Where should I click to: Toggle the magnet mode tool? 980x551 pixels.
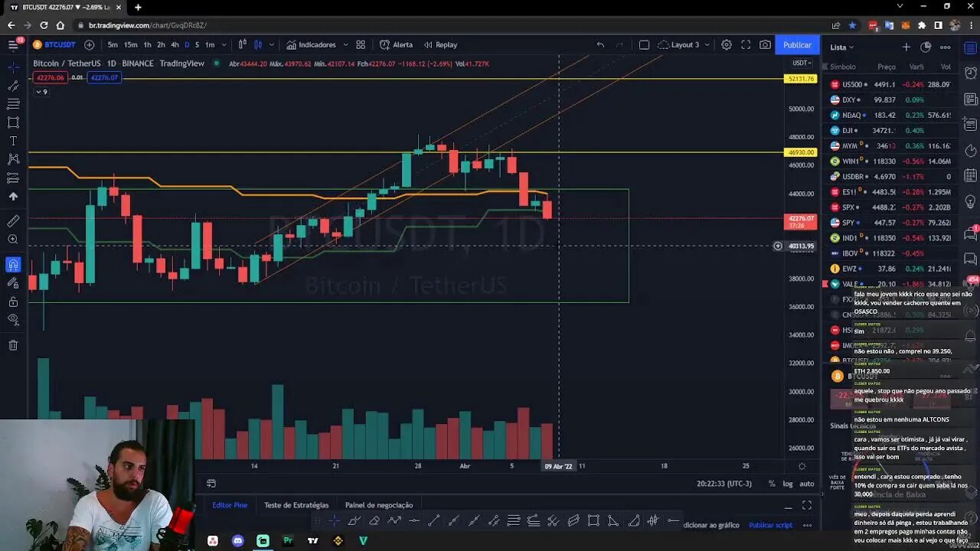point(13,265)
